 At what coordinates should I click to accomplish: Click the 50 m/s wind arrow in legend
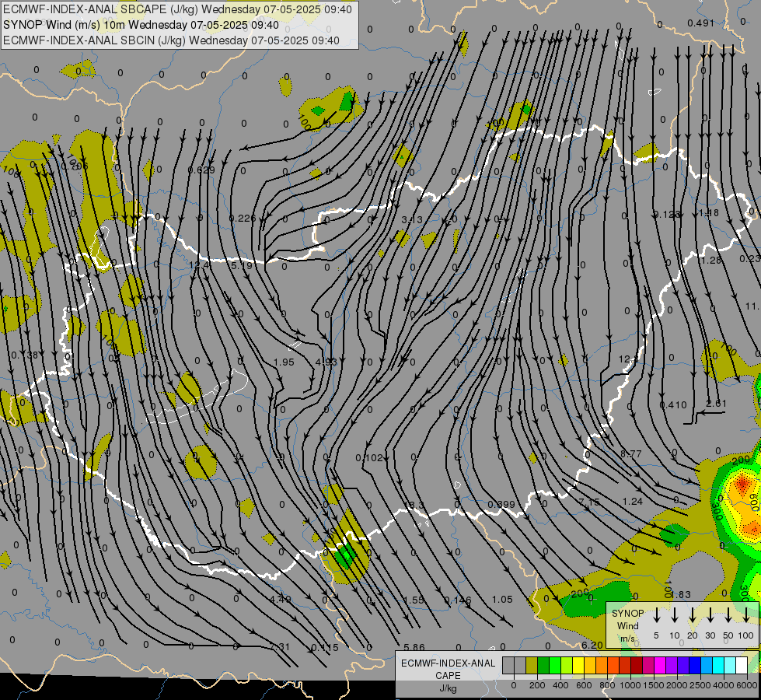728,615
